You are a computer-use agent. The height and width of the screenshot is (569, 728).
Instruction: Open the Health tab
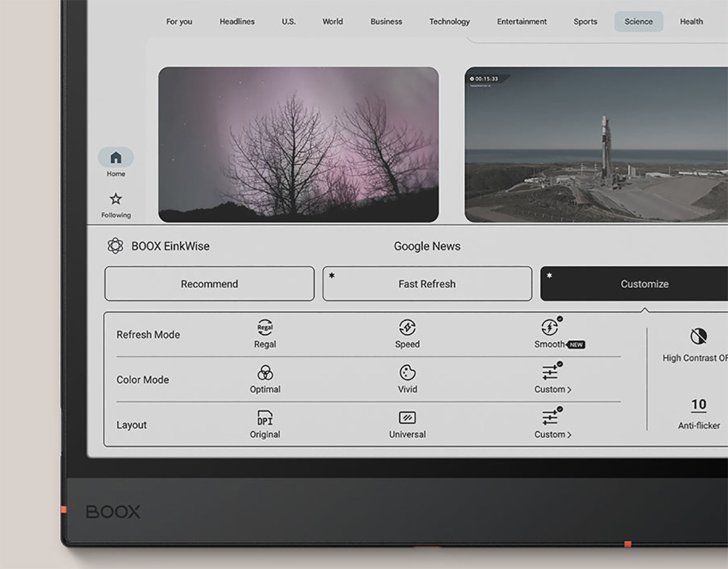point(692,21)
